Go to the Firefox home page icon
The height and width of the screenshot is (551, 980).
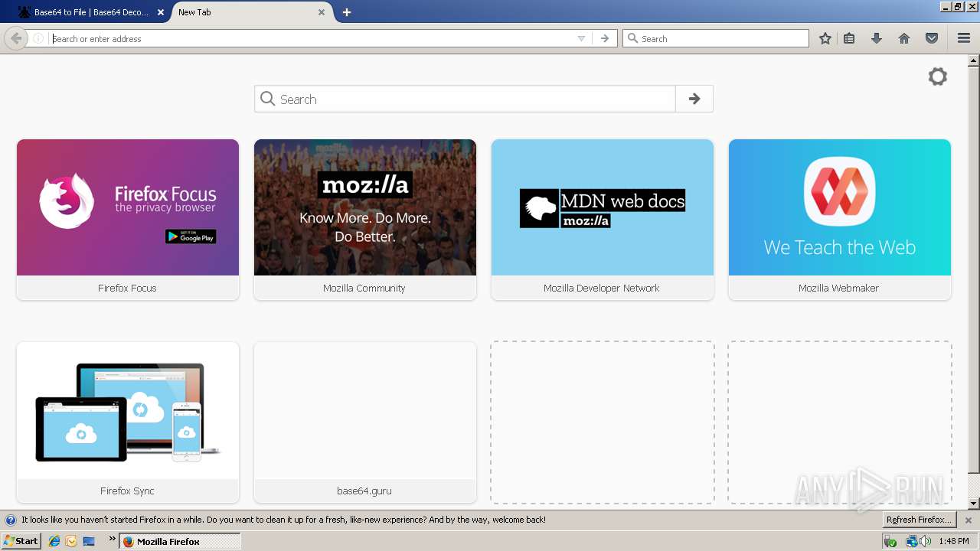coord(904,38)
